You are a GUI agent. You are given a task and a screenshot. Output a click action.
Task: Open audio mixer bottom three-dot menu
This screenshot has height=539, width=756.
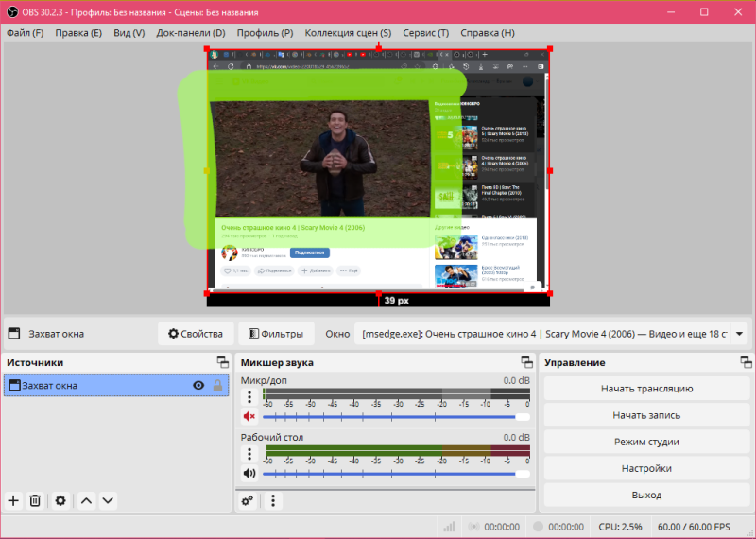click(273, 500)
